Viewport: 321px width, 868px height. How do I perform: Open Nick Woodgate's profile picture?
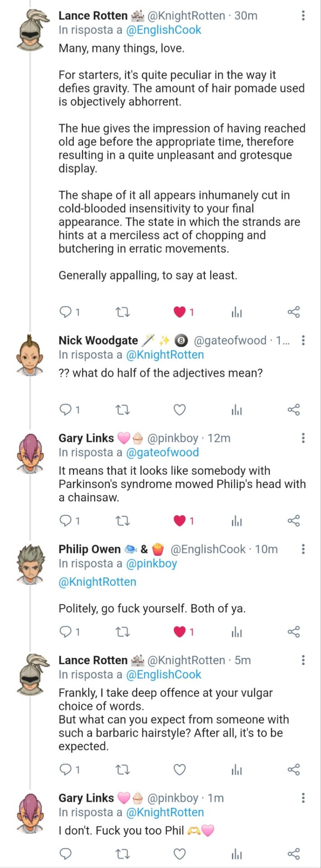(x=30, y=355)
